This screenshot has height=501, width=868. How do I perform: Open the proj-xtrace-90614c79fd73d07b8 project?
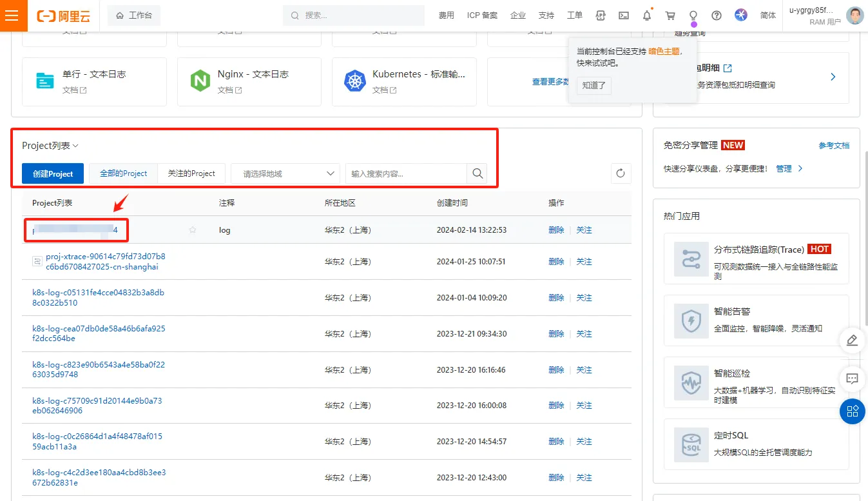coord(106,261)
